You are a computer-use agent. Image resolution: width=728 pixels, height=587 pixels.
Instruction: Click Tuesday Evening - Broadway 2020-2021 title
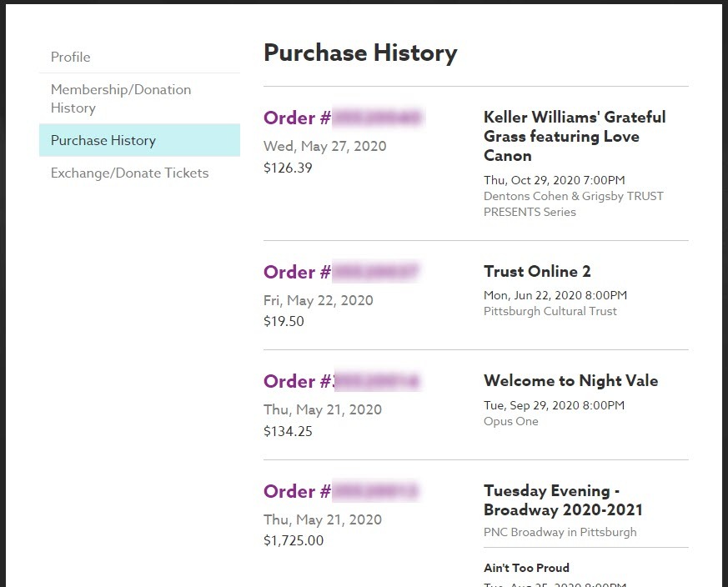coord(563,500)
